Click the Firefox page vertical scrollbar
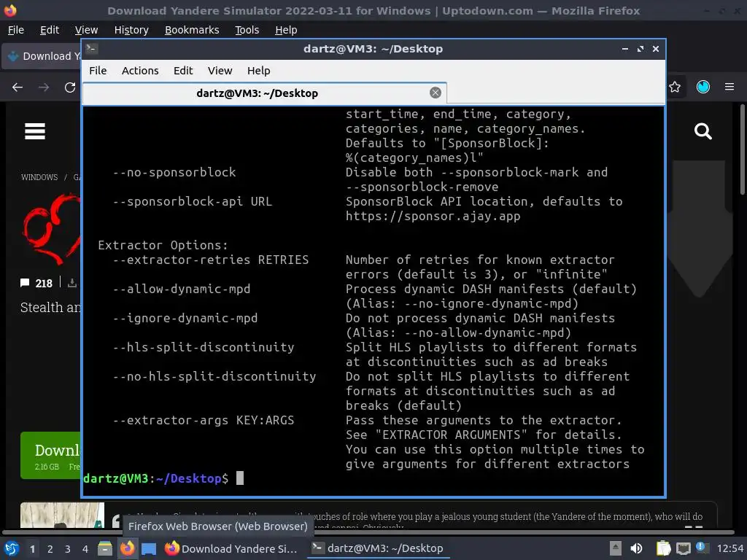This screenshot has height=560, width=747. coord(742,150)
